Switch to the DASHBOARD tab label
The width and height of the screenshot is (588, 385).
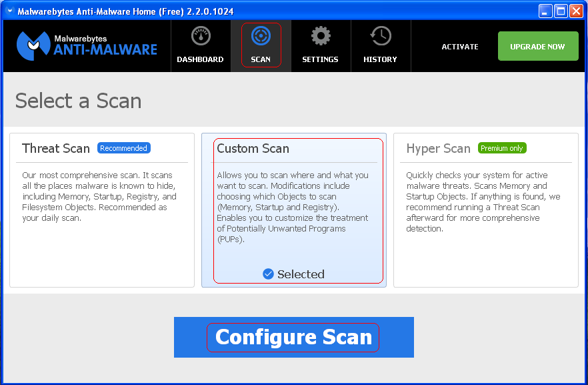point(200,59)
